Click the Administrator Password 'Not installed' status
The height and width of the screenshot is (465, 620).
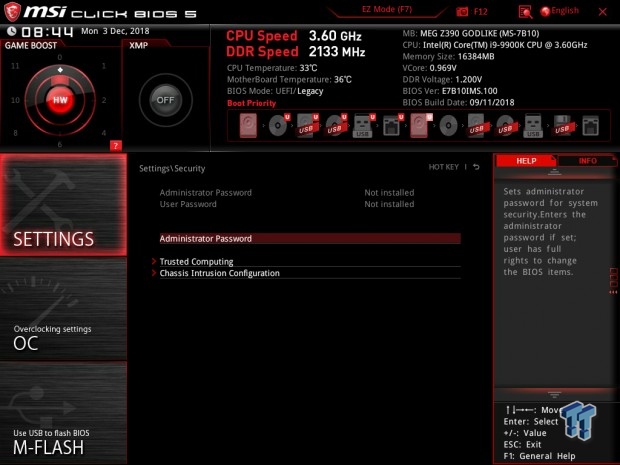pos(389,193)
